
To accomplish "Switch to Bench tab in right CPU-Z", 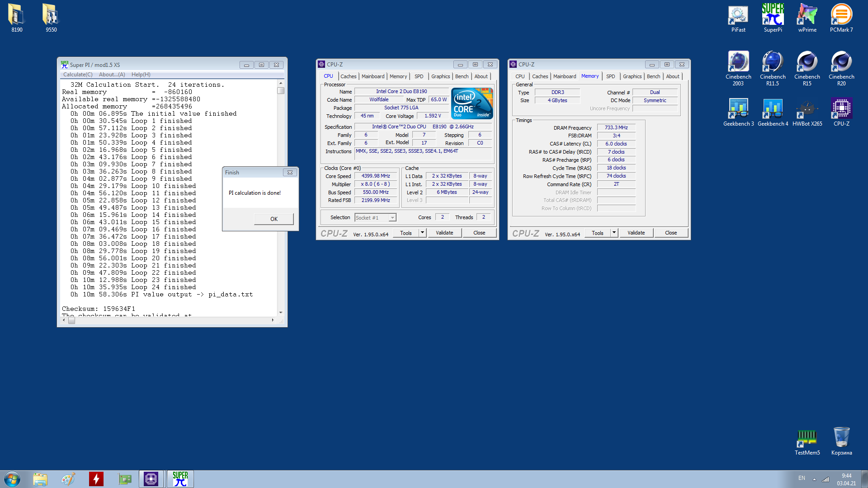I will coord(653,76).
